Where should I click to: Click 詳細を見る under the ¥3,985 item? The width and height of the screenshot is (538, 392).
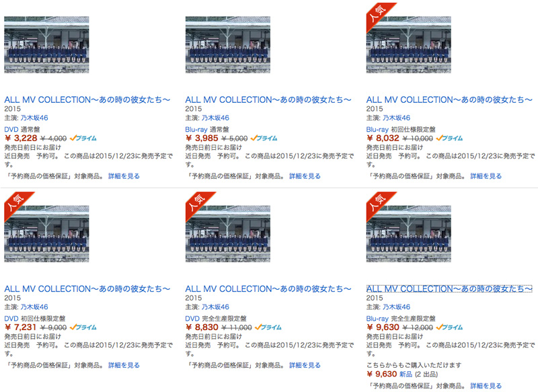pos(305,176)
